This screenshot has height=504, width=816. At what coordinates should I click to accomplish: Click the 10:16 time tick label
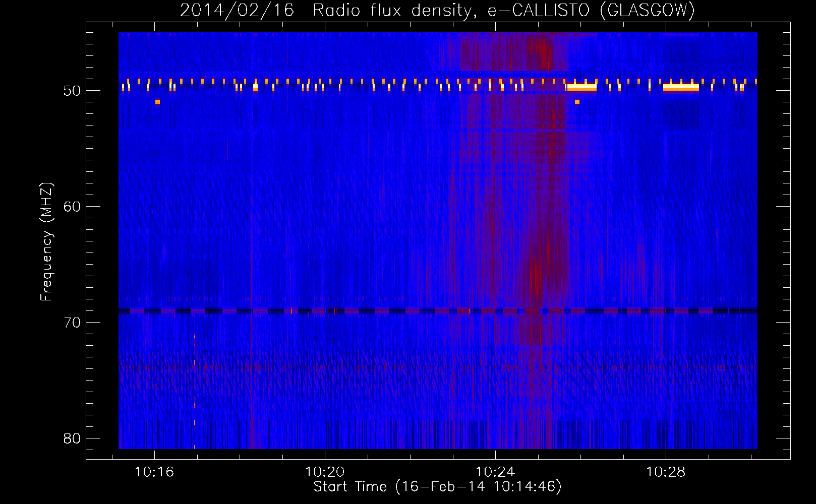154,472
